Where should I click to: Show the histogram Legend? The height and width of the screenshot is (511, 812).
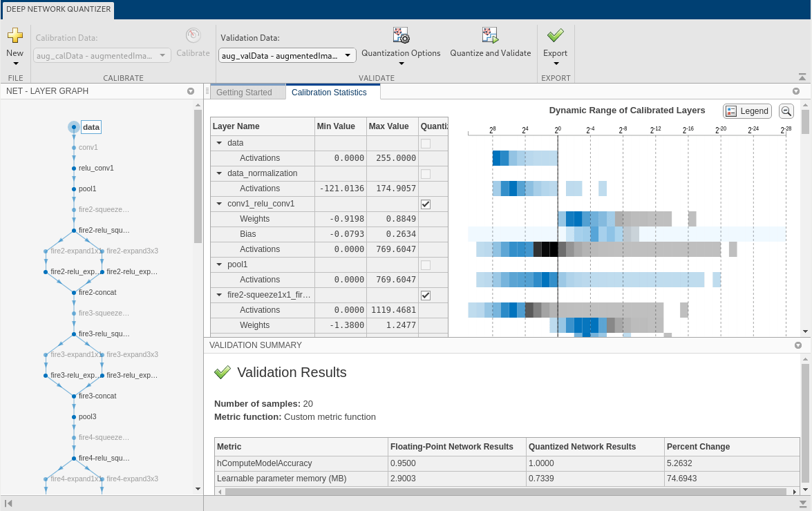(x=747, y=111)
